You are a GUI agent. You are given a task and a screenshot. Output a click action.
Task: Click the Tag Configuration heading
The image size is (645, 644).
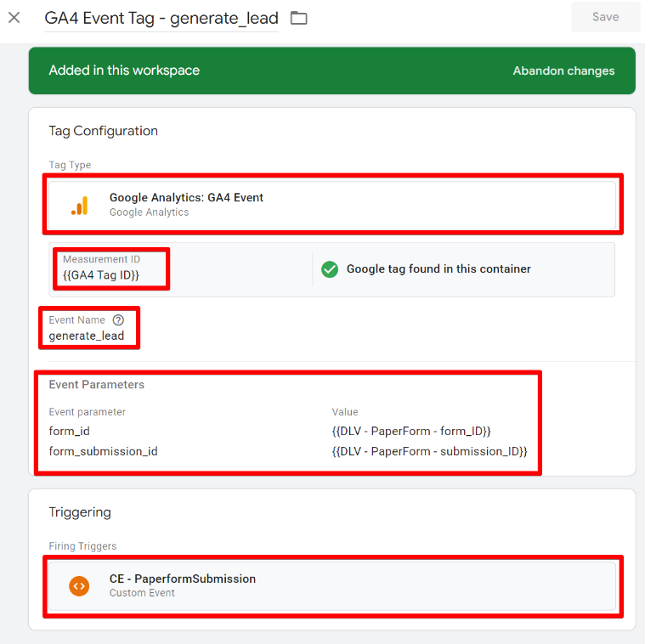(x=104, y=131)
